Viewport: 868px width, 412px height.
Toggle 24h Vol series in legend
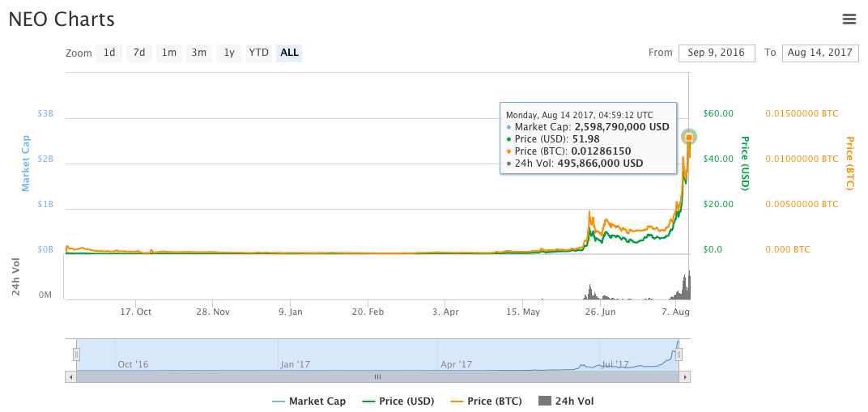pyautogui.click(x=566, y=401)
